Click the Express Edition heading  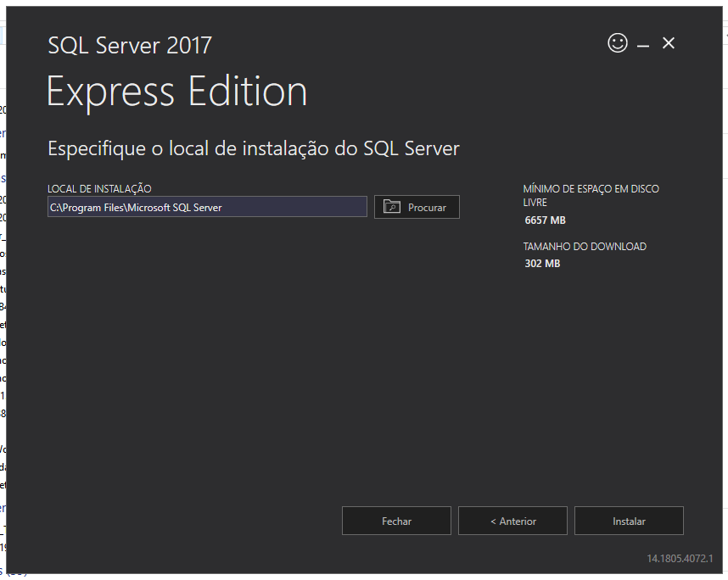(176, 92)
